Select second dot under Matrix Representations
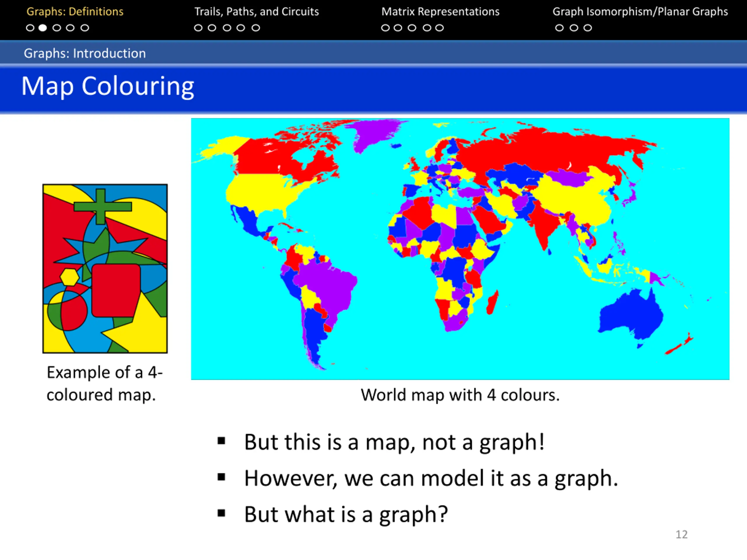The width and height of the screenshot is (747, 560). click(x=398, y=28)
